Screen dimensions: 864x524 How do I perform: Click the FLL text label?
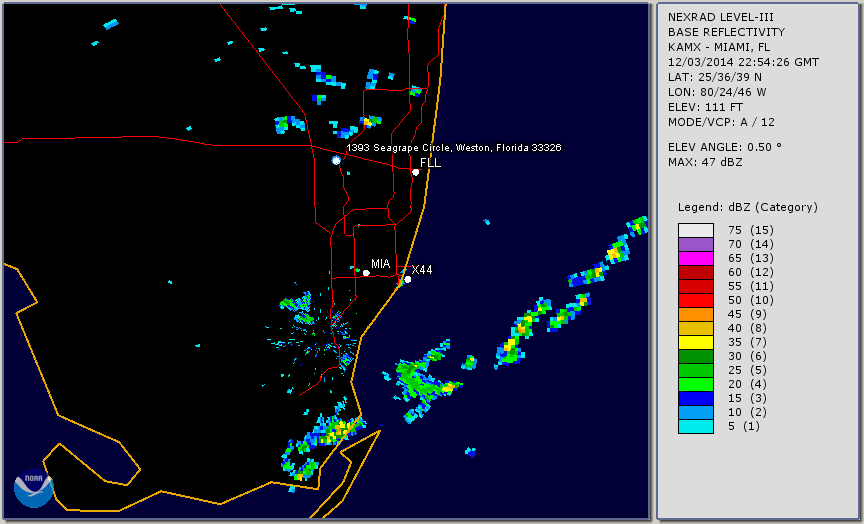click(430, 163)
